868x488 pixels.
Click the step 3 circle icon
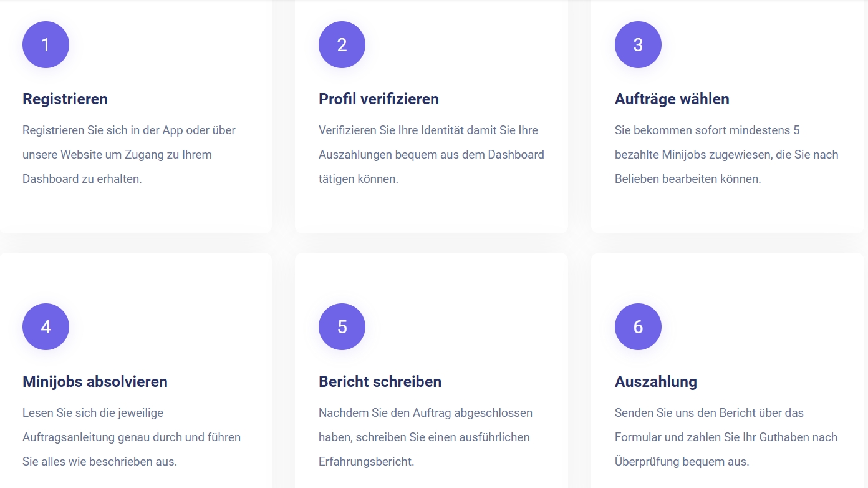click(x=638, y=44)
